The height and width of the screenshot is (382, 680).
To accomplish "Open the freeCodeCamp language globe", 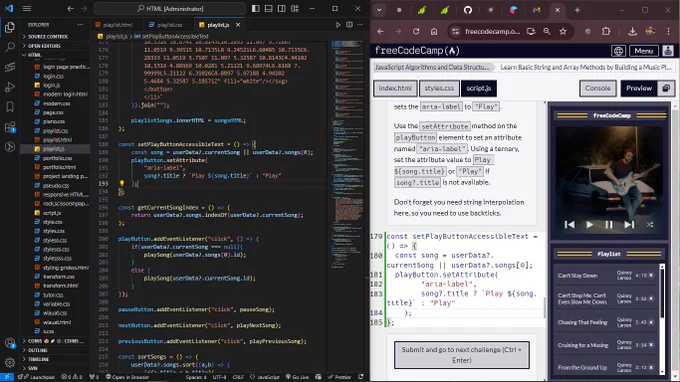I will click(x=618, y=51).
